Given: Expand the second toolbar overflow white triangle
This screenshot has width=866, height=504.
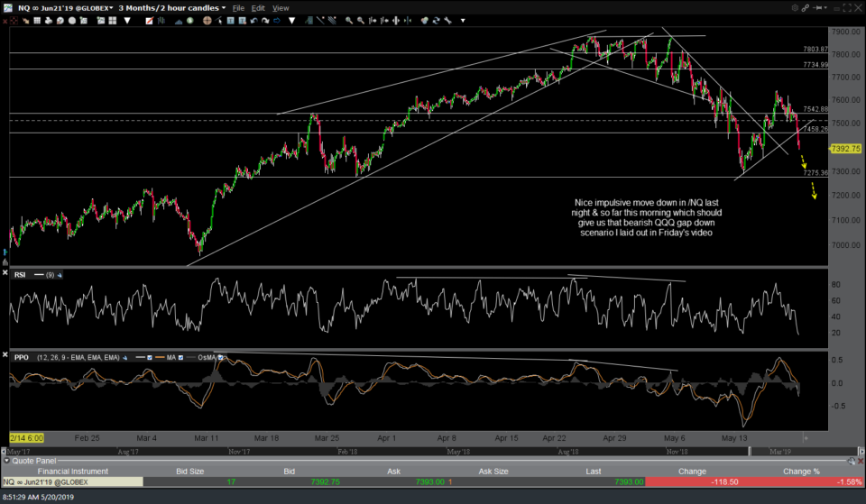Looking at the screenshot, I should coord(291,21).
